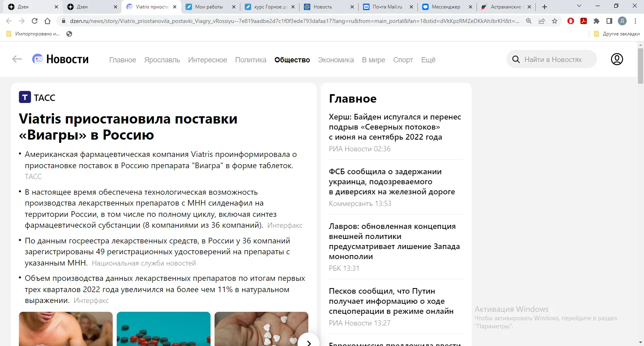The image size is (644, 346).
Task: Click the TACC source logo icon
Action: click(x=25, y=97)
